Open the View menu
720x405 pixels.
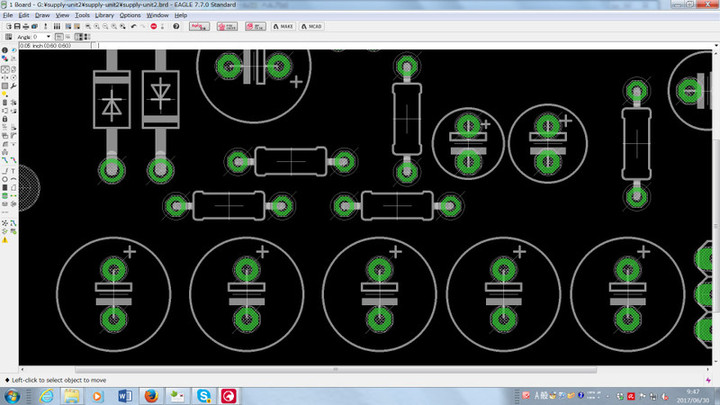pos(62,16)
